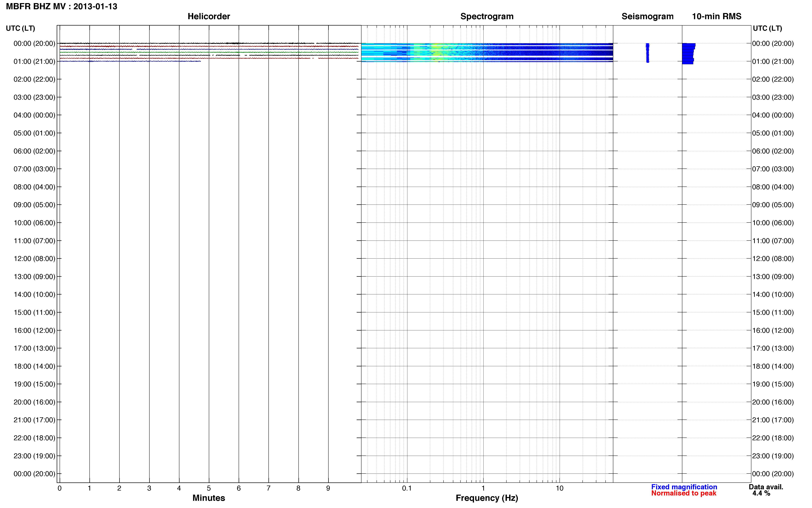Click left axis label '08:00 (04:00)'
Image resolution: width=812 pixels, height=508 pixels.
click(x=34, y=187)
